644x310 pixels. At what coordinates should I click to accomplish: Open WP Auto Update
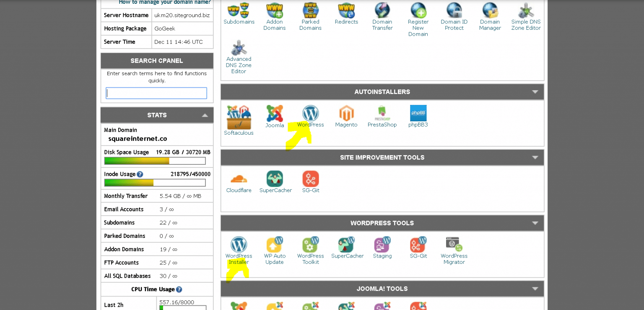pyautogui.click(x=275, y=251)
